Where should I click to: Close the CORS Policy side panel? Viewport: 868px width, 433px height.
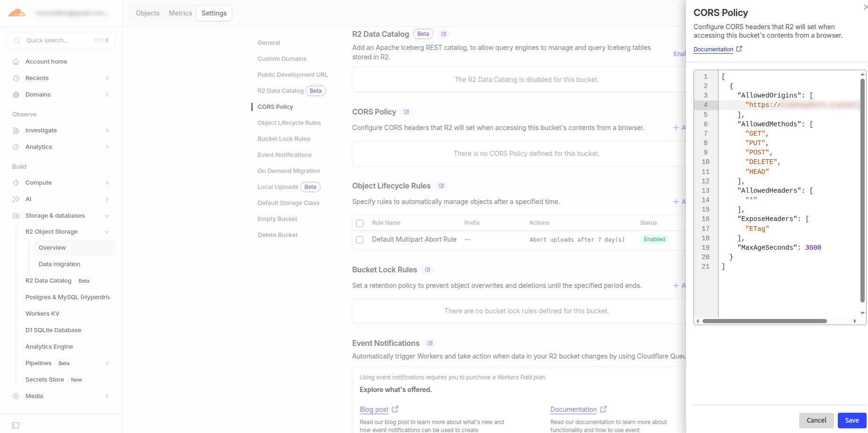(x=865, y=7)
